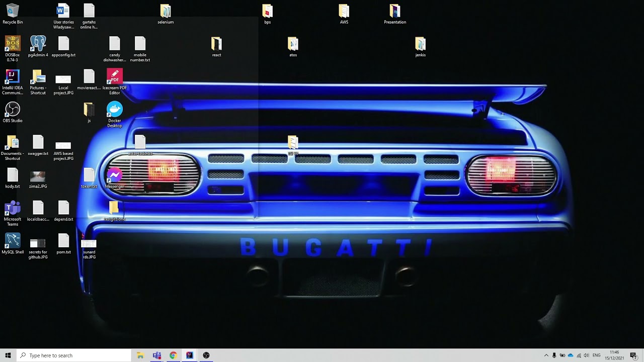This screenshot has width=644, height=362.
Task: Open the Windows Start menu
Action: [8, 355]
